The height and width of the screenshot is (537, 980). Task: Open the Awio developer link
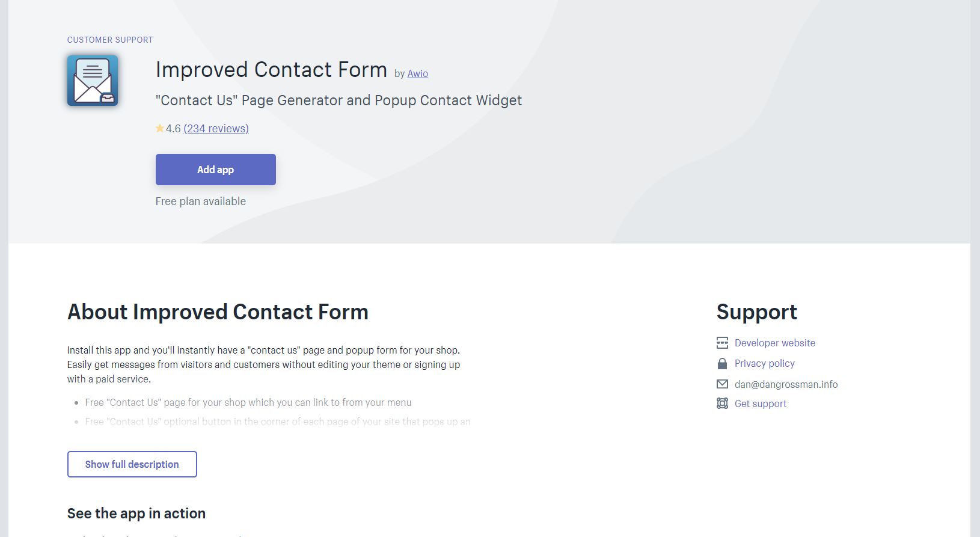(x=418, y=73)
